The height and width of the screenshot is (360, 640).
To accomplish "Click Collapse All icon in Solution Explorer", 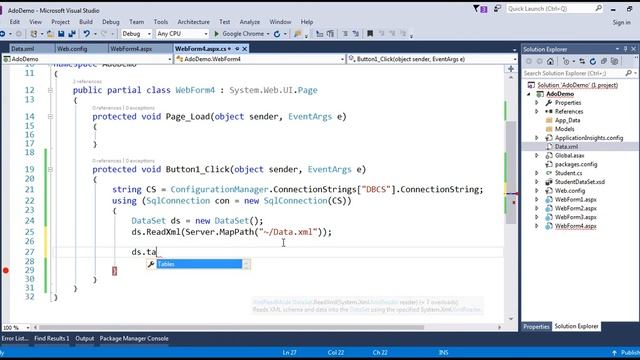I will click(x=604, y=62).
